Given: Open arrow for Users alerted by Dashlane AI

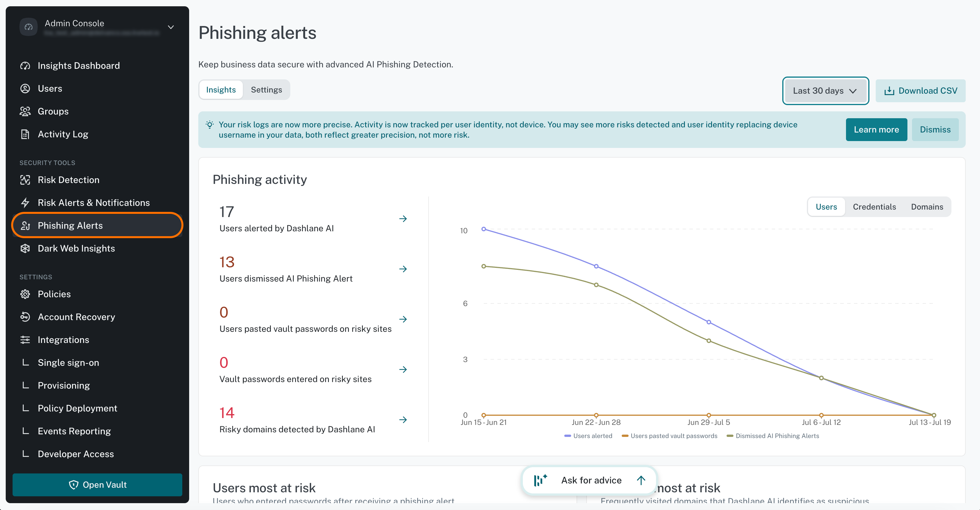Looking at the screenshot, I should 403,219.
